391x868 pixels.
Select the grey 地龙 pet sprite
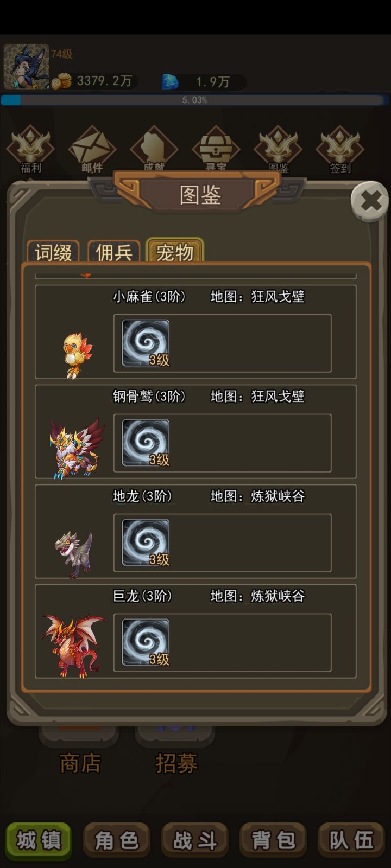(x=74, y=554)
